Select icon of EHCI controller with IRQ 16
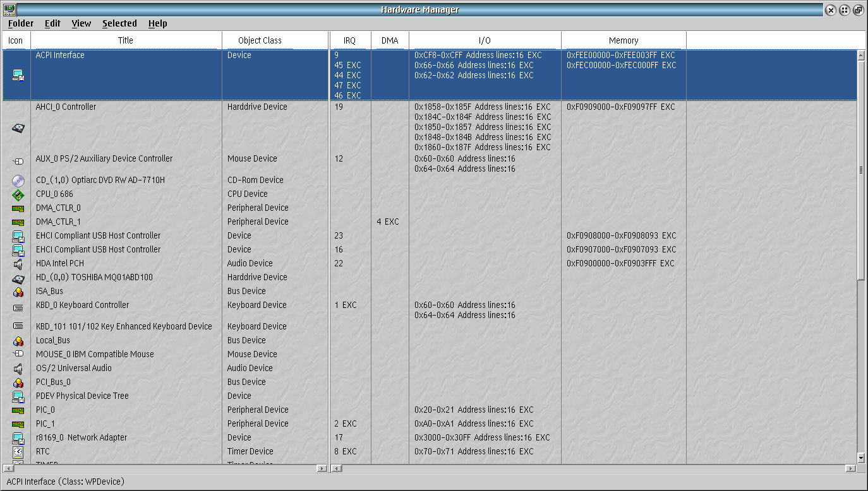The height and width of the screenshot is (491, 868). [18, 250]
